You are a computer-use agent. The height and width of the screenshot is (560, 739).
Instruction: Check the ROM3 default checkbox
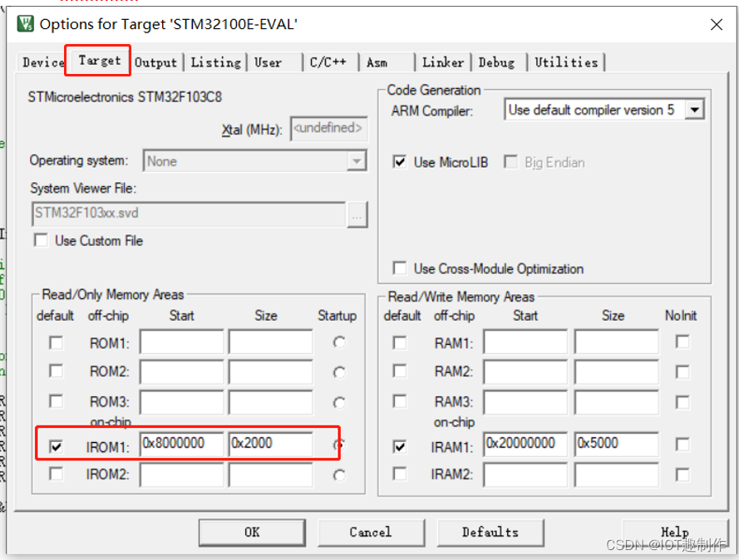[x=56, y=401]
